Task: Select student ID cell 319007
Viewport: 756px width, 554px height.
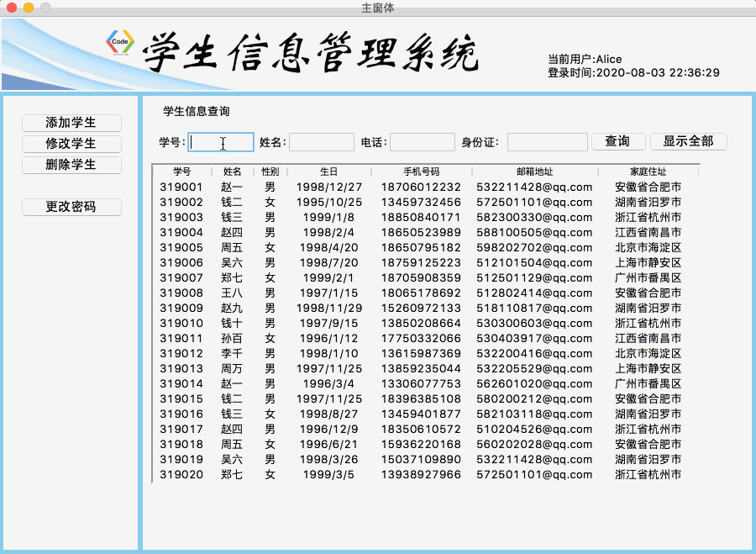Action: (181, 278)
